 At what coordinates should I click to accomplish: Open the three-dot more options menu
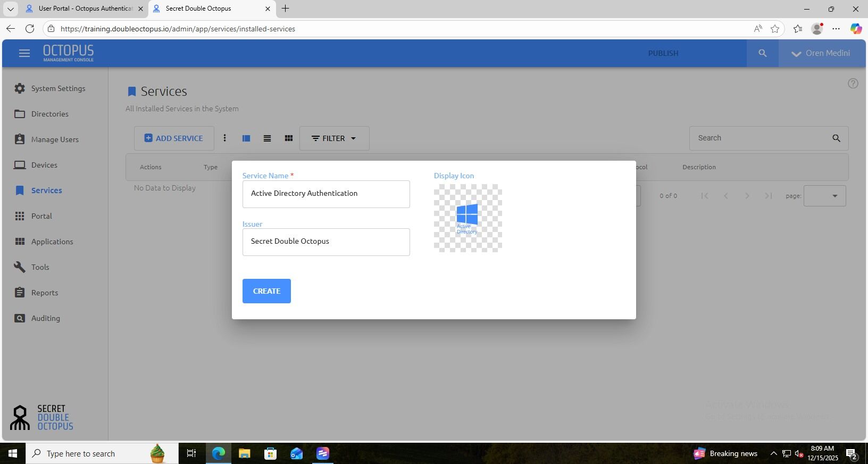pos(224,138)
